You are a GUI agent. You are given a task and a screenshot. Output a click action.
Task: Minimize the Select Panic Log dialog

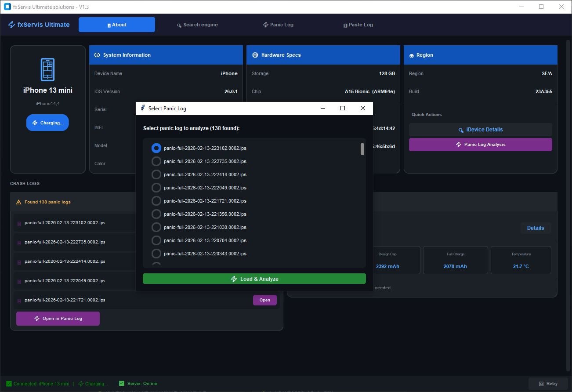[x=323, y=108]
